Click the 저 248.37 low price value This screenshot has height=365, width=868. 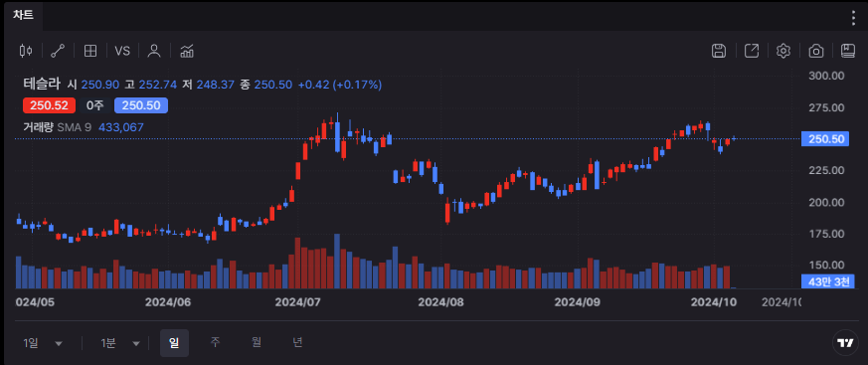tap(208, 85)
